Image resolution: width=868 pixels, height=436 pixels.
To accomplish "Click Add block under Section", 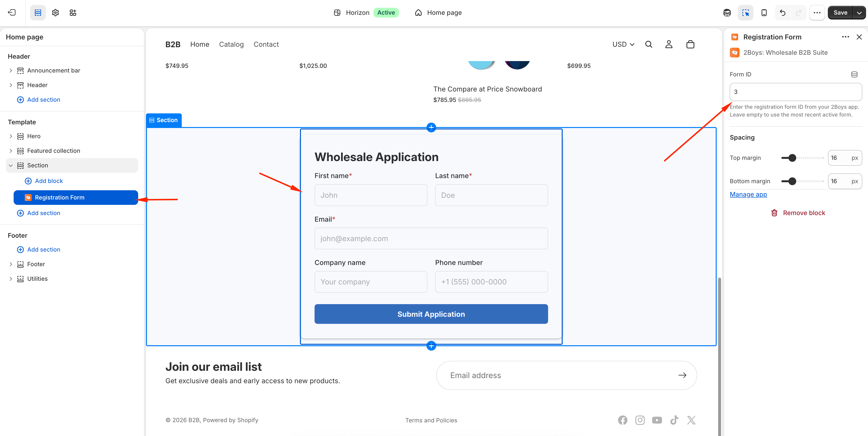I will click(44, 181).
